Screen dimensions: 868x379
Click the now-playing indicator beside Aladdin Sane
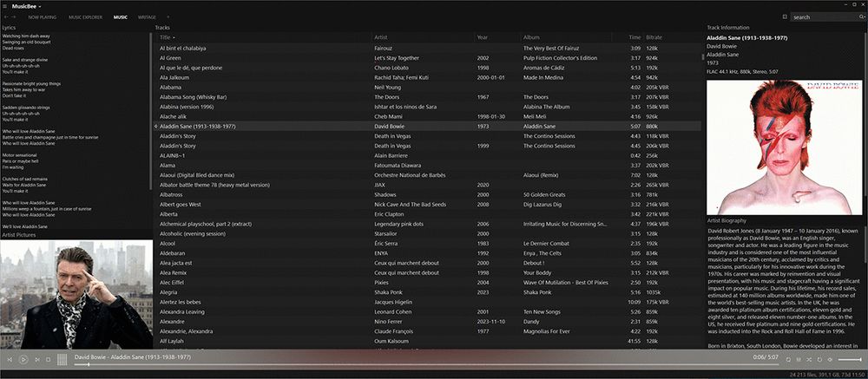point(156,126)
